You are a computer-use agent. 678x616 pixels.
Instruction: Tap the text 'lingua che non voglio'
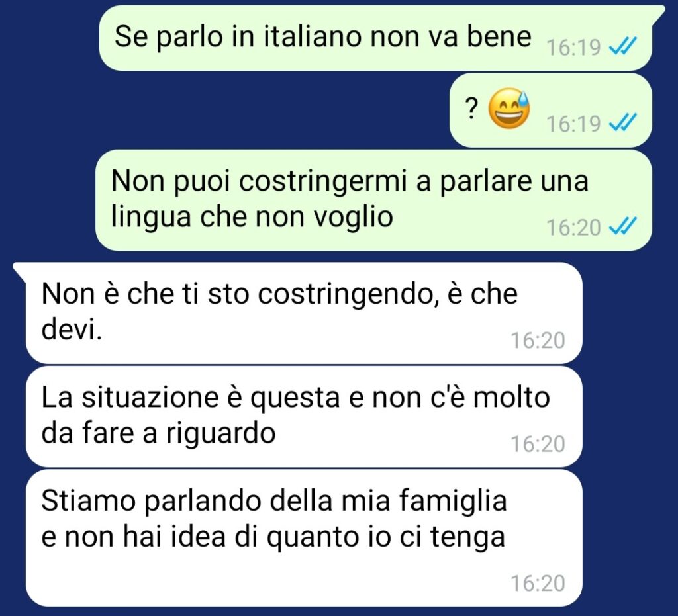[252, 216]
